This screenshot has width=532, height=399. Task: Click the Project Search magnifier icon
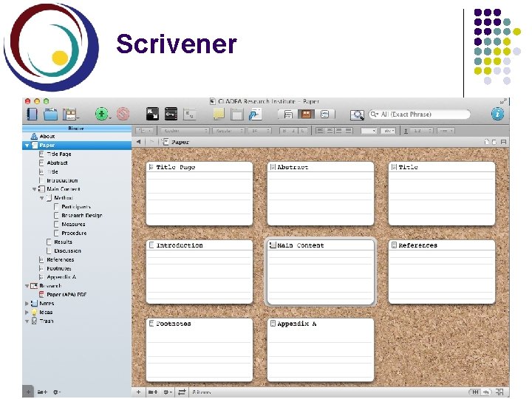pyautogui.click(x=357, y=115)
